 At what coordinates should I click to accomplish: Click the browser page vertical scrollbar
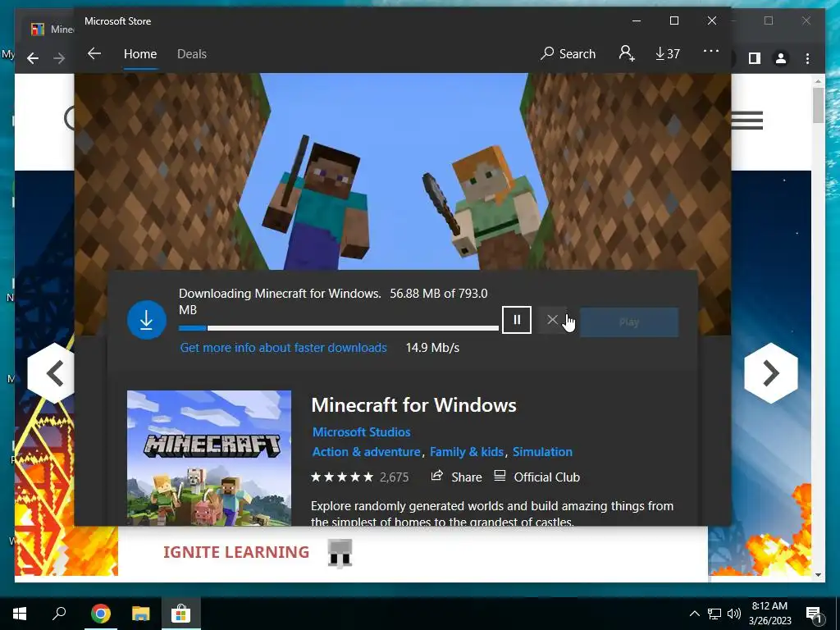(818, 328)
